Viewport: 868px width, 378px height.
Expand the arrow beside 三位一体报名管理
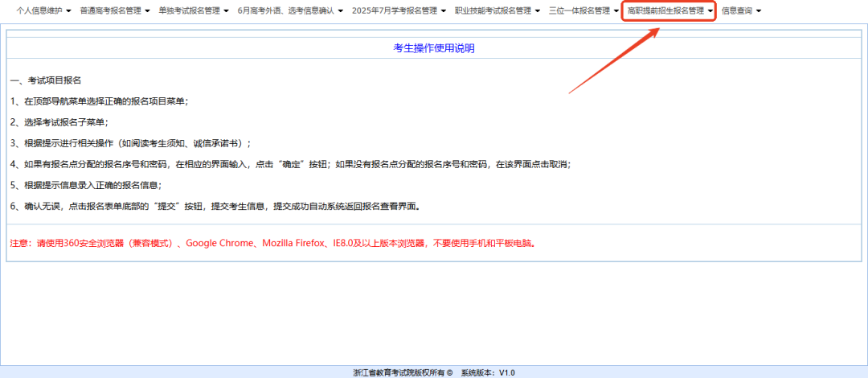coord(616,11)
